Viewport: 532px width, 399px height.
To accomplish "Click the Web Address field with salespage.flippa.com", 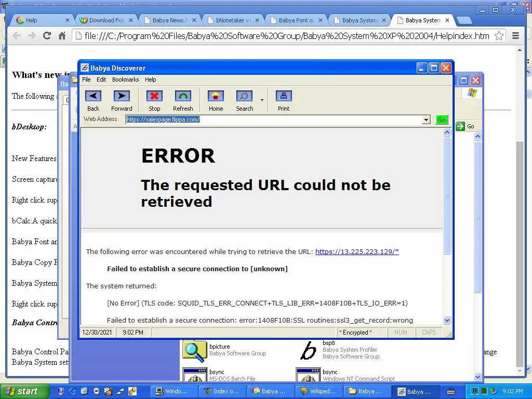I will 274,120.
